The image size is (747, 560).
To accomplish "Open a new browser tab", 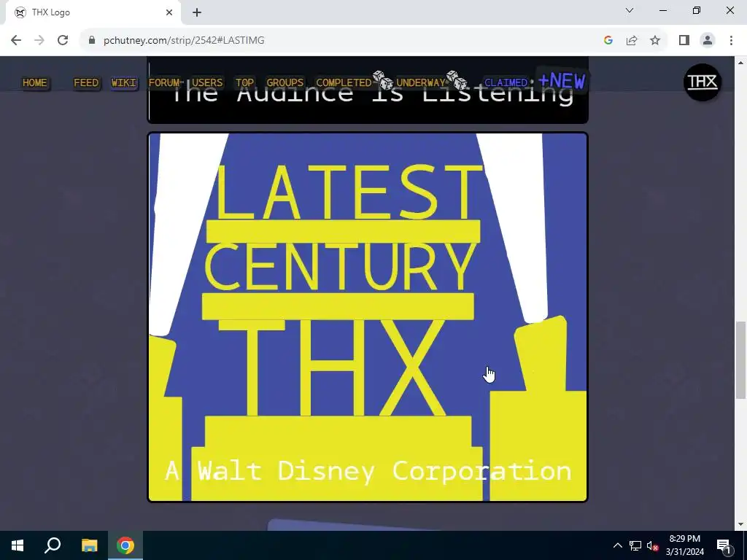I will (x=197, y=12).
